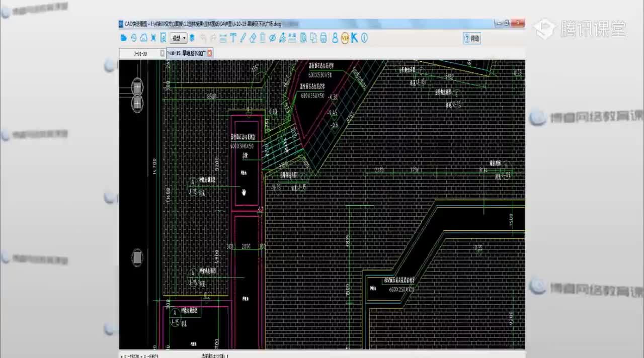Screen dimensions: 644x358
Task: Toggle annotation visibility eye icon
Action: [273, 38]
